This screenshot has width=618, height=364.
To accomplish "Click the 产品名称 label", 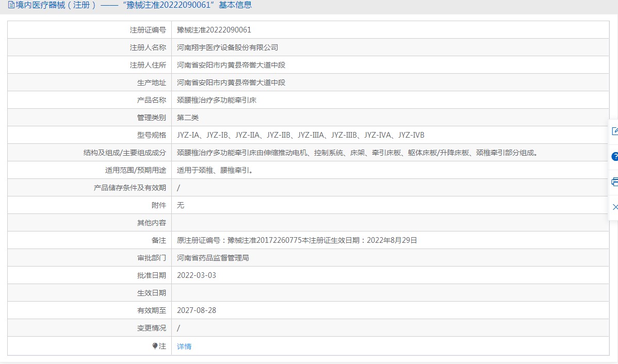I will point(151,100).
